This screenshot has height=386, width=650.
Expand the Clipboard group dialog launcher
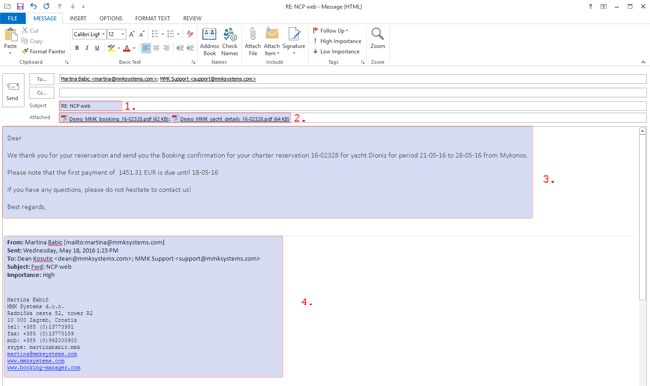(67, 62)
